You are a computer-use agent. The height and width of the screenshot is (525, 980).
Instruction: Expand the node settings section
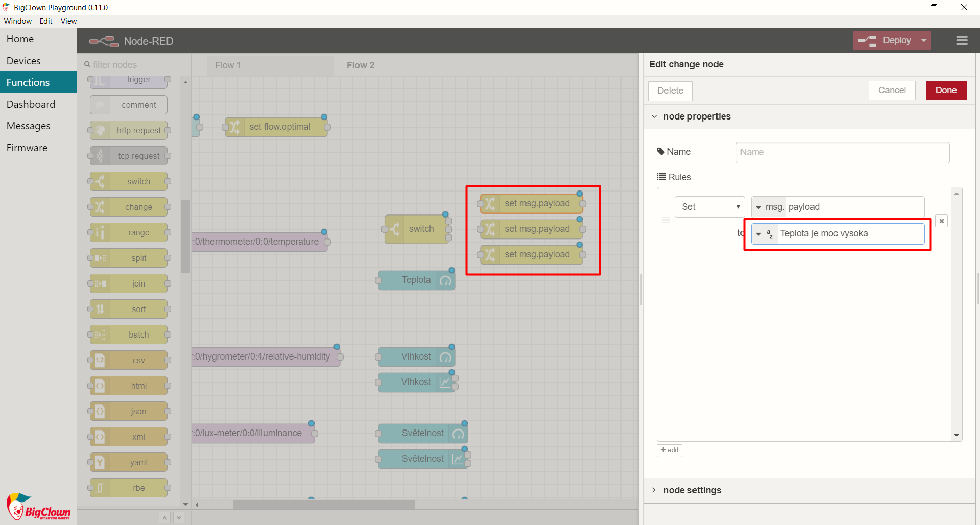coord(654,490)
